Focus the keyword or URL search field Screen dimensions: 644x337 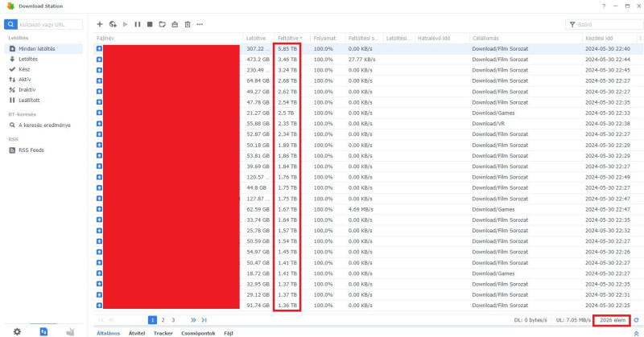pos(50,25)
